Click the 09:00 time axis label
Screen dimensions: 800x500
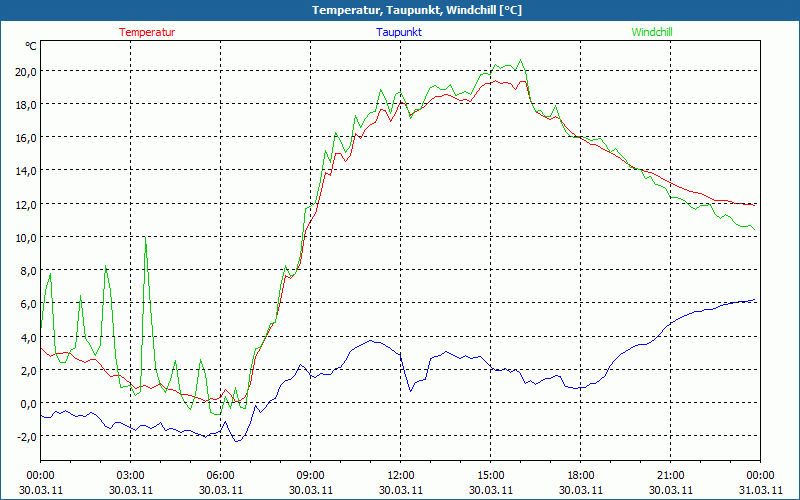pos(311,476)
